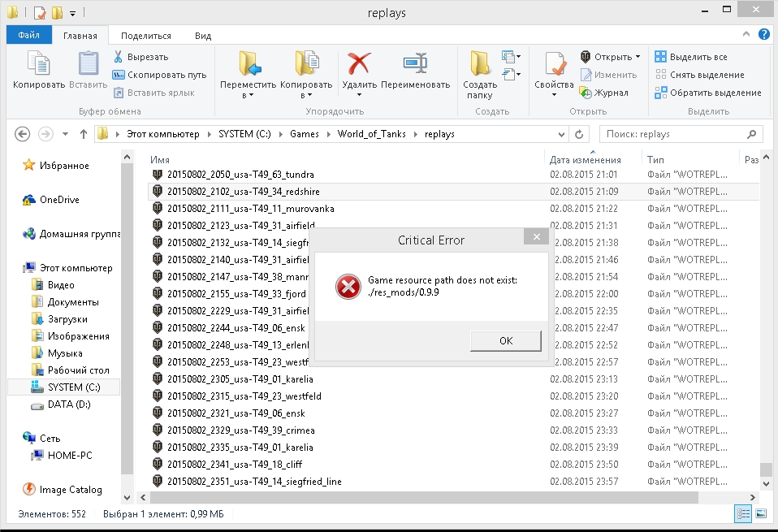The width and height of the screenshot is (778, 532).
Task: Click the Copy (Копировать) clipboard icon
Action: click(x=38, y=65)
